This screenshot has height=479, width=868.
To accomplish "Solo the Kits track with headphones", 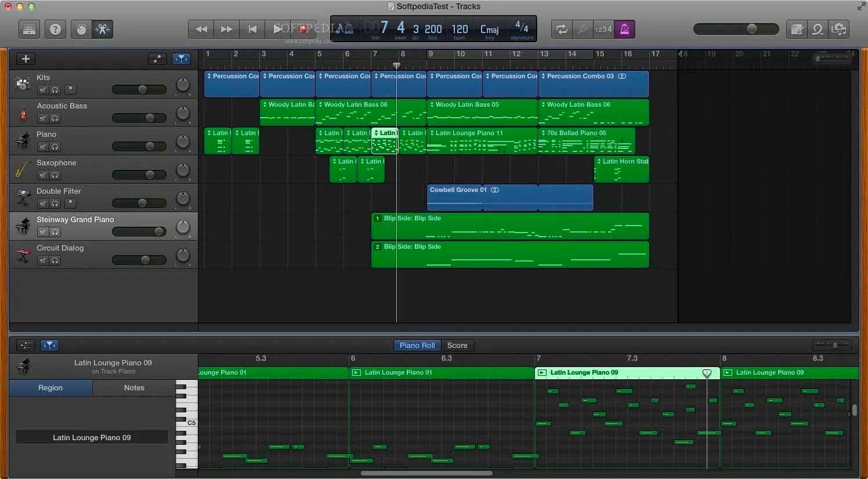I will [55, 90].
